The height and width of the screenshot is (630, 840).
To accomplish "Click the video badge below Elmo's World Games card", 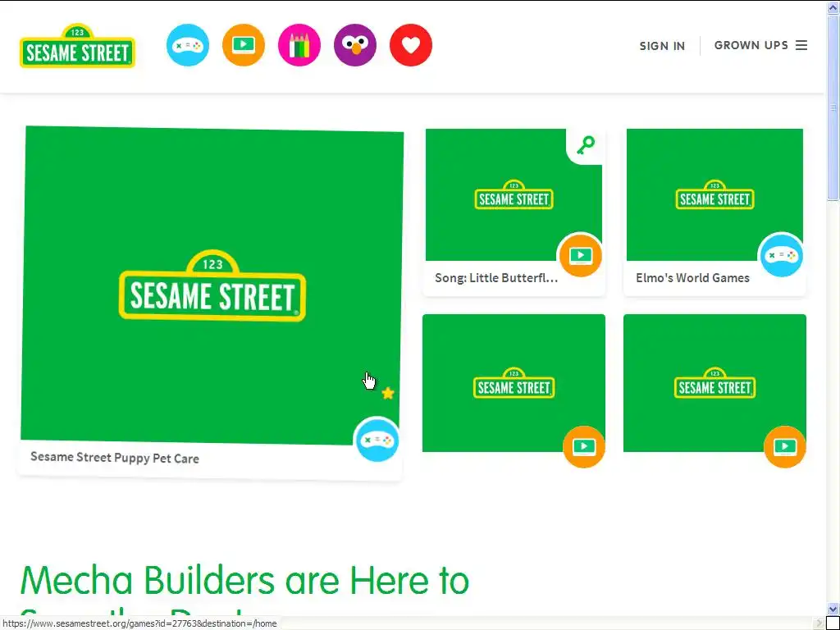I will pos(785,446).
